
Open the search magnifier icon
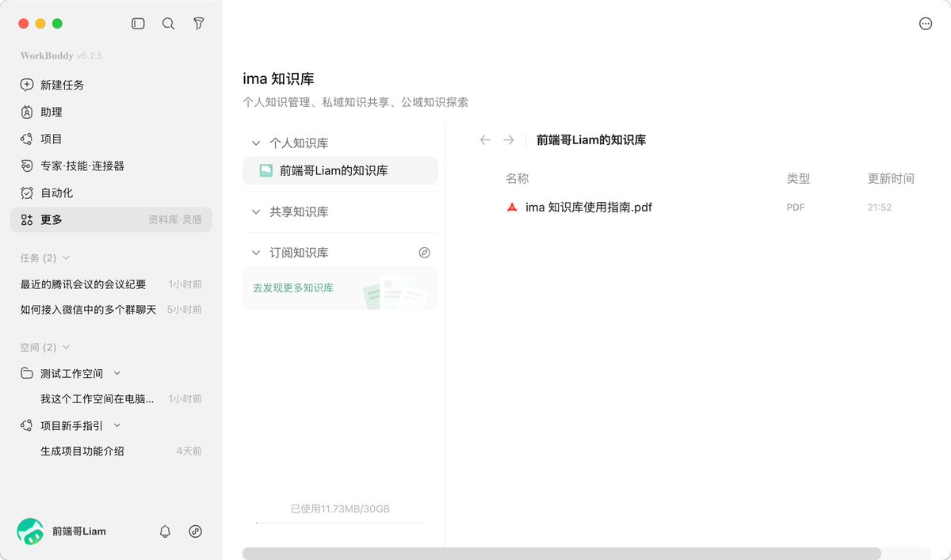(168, 24)
